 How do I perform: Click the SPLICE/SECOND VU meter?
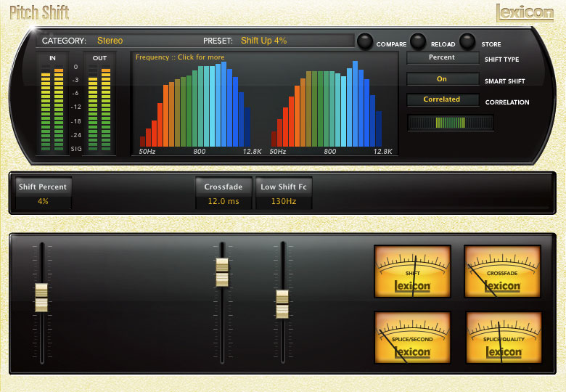(412, 338)
